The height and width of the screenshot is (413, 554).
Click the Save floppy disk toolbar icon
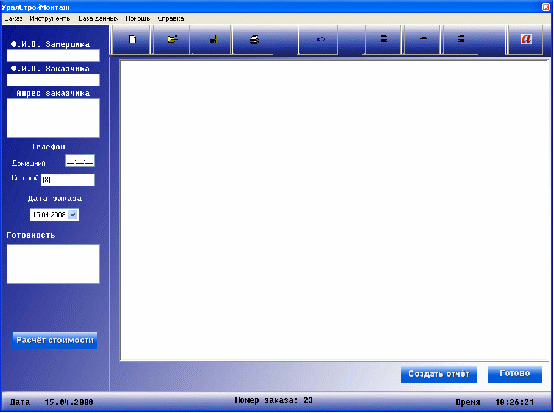212,39
